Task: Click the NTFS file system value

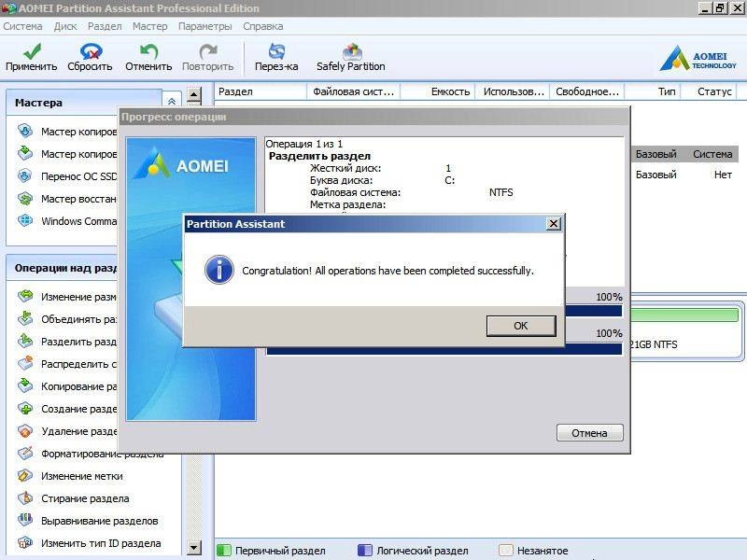Action: tap(500, 192)
